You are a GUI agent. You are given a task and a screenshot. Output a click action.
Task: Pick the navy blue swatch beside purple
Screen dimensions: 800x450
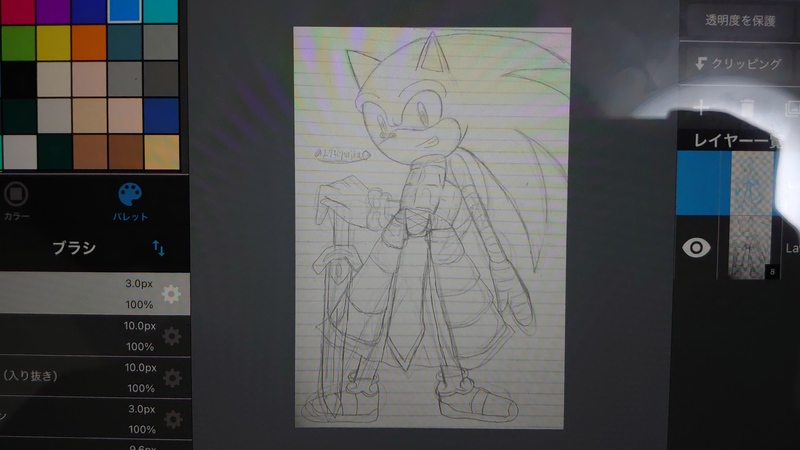pos(88,11)
